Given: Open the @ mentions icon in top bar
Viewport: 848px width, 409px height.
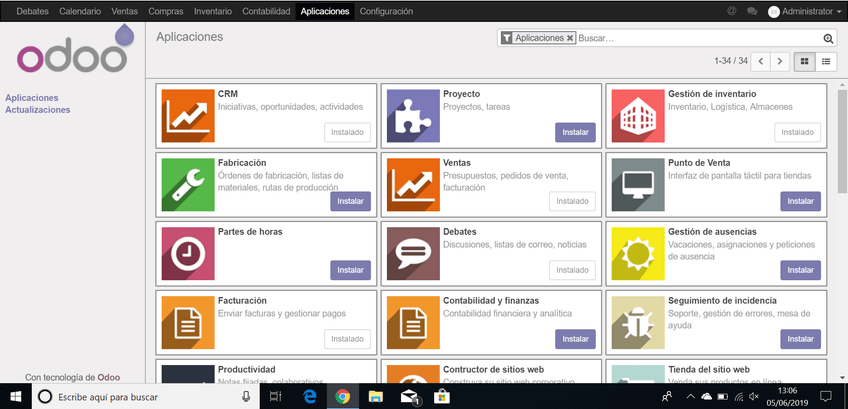Looking at the screenshot, I should point(732,11).
